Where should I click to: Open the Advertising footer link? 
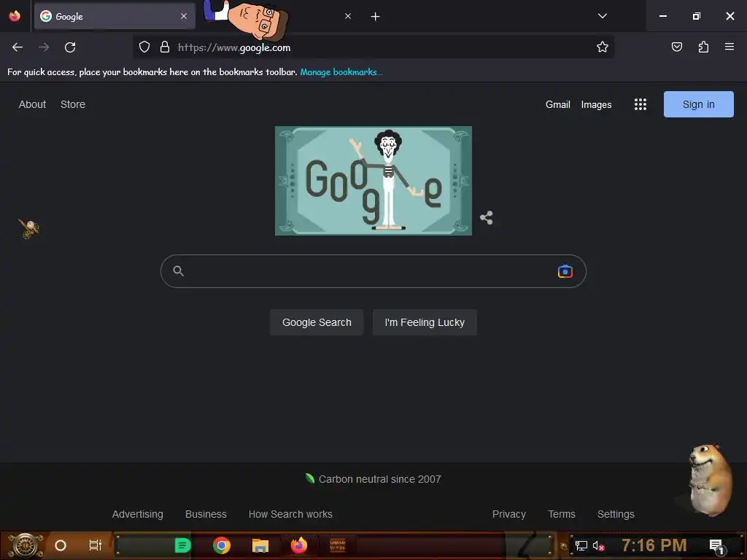[138, 514]
